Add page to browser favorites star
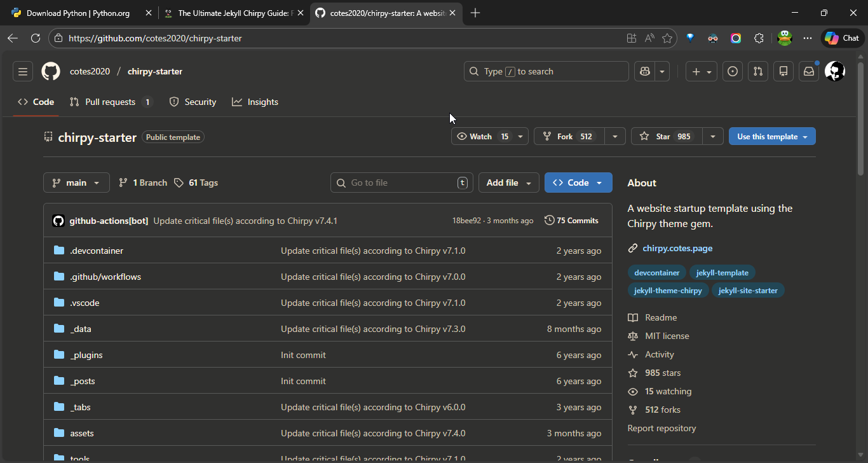 pos(667,38)
